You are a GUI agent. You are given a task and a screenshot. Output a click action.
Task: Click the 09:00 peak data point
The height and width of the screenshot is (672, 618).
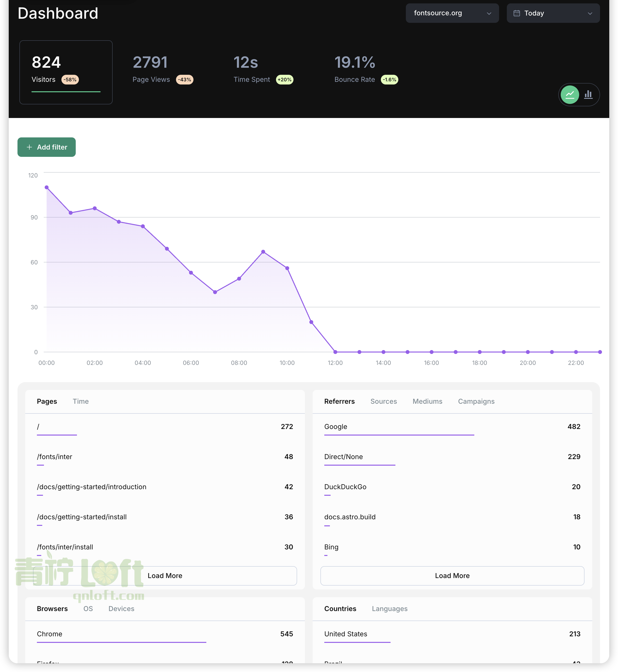point(263,252)
